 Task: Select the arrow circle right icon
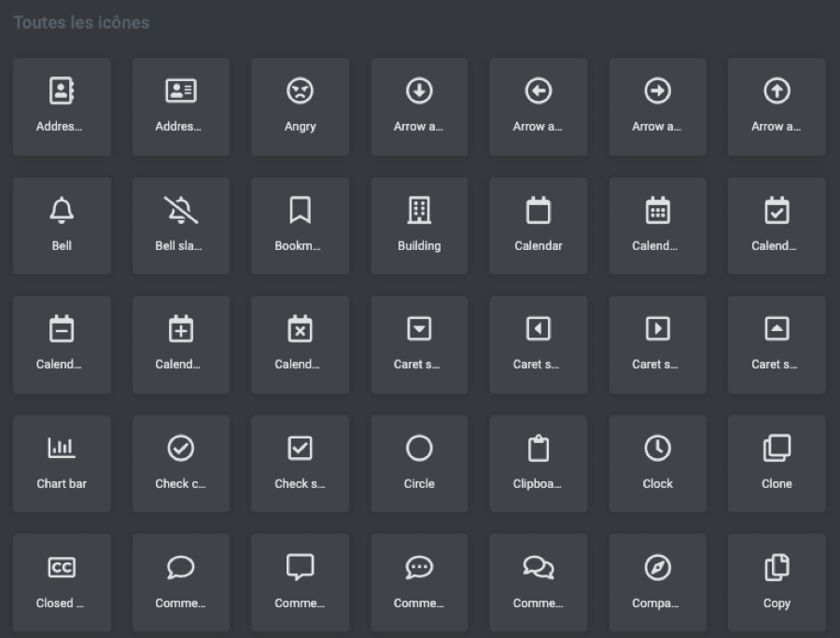657,106
